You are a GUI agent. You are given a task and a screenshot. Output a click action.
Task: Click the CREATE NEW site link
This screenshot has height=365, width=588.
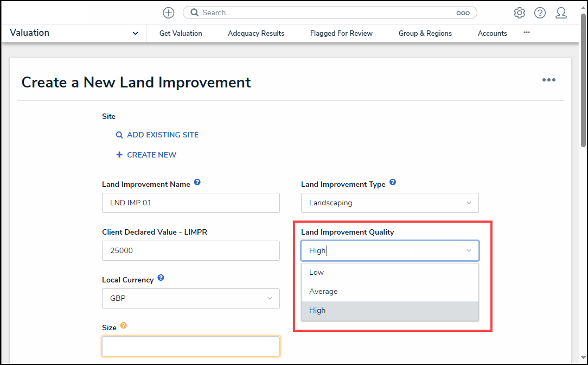151,155
